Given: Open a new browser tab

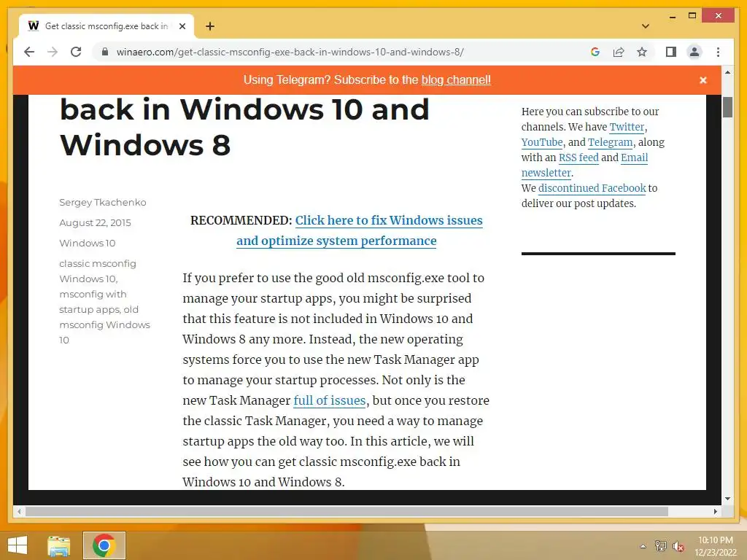Looking at the screenshot, I should (209, 26).
